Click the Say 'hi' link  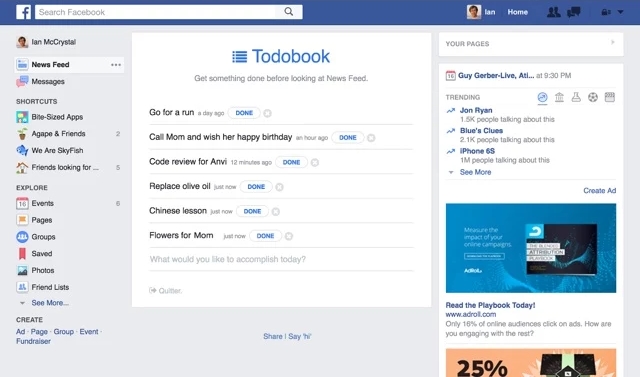300,336
